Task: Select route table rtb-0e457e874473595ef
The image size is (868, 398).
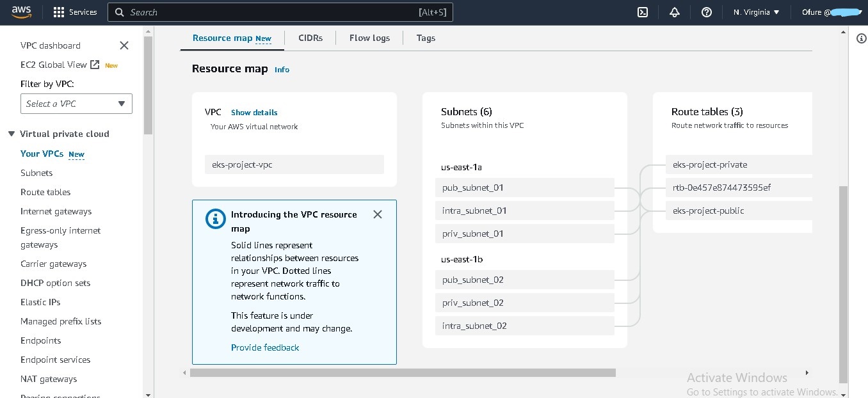Action: coord(739,187)
